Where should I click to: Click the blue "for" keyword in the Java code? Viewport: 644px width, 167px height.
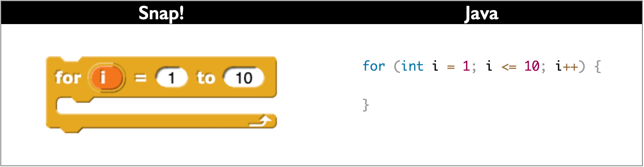click(x=373, y=66)
